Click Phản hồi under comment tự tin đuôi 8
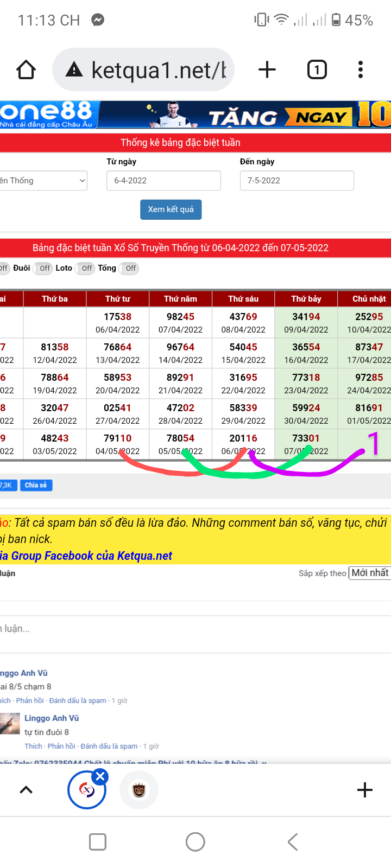Image resolution: width=391 pixels, height=868 pixels. coord(61,746)
